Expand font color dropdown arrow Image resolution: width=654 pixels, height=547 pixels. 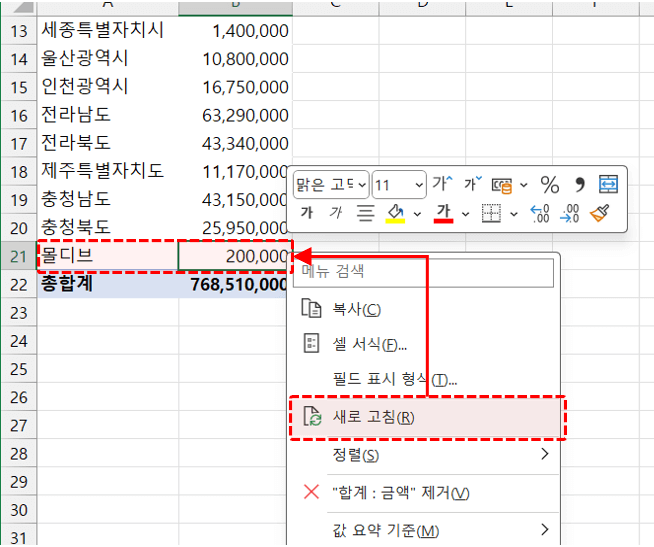click(465, 214)
